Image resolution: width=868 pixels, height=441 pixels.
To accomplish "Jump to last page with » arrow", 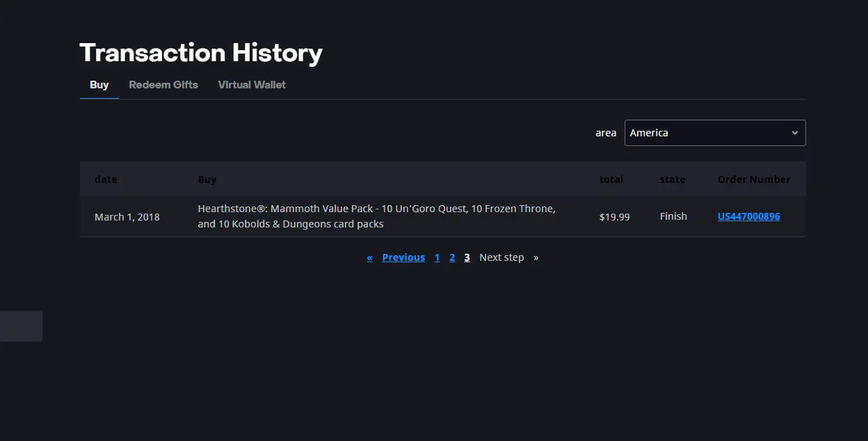I will click(x=536, y=257).
